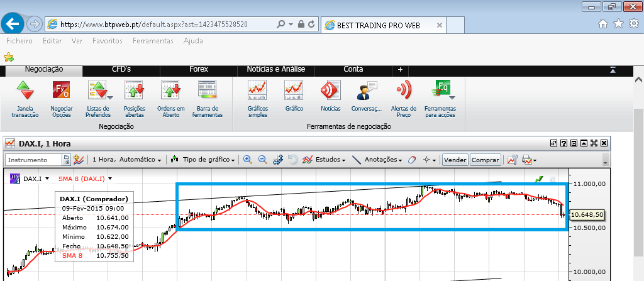Open chart settings wrench icon

tap(512, 160)
